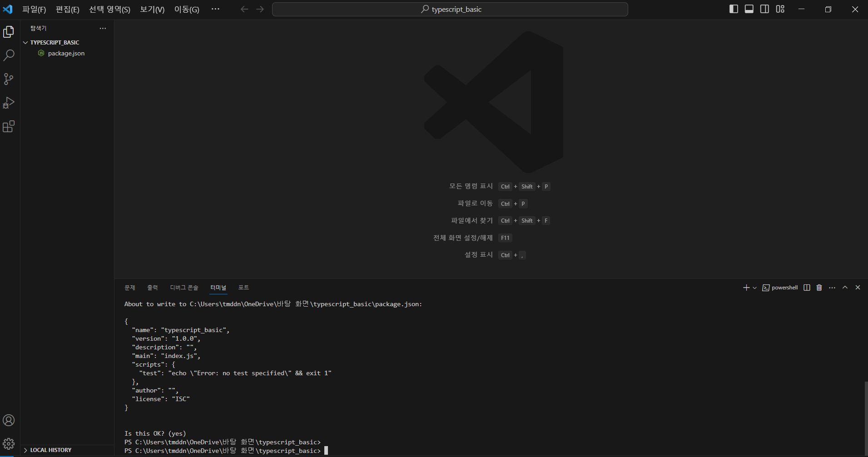The image size is (868, 457).
Task: Click the 탐색기 panel title
Action: tap(39, 28)
